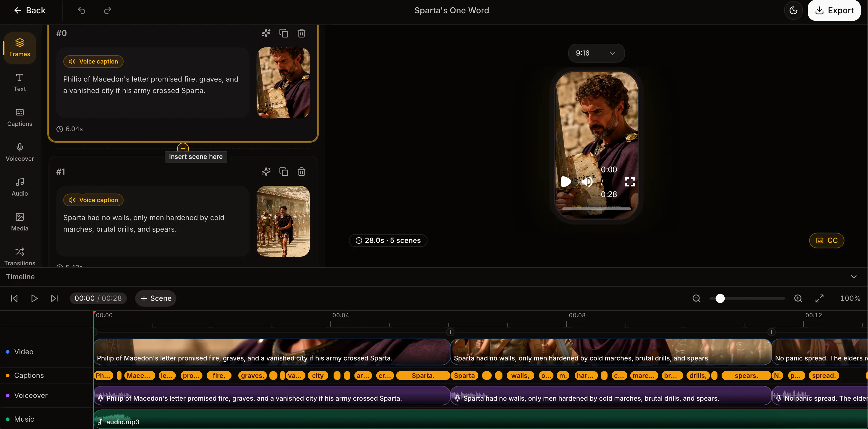The image size is (868, 429).
Task: Skip to the timeline start
Action: (x=14, y=298)
